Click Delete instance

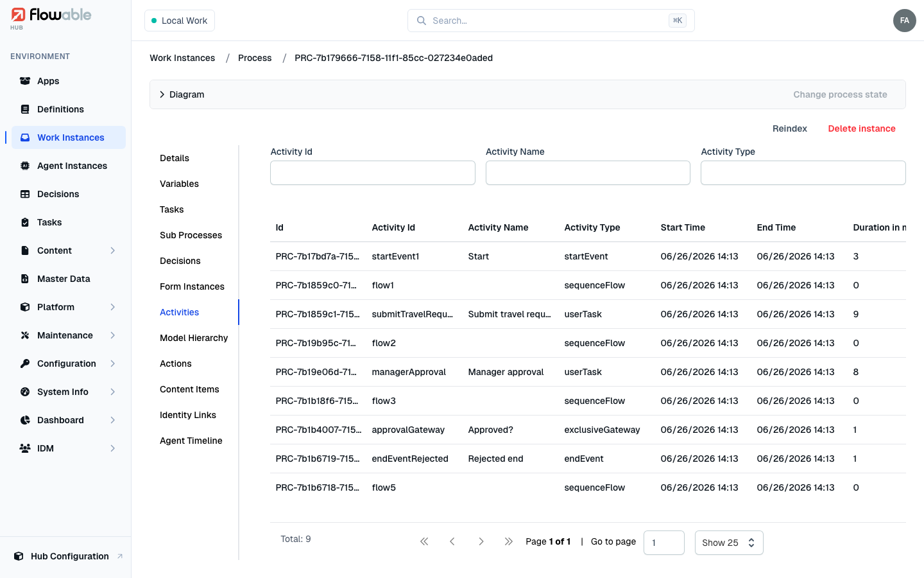862,128
